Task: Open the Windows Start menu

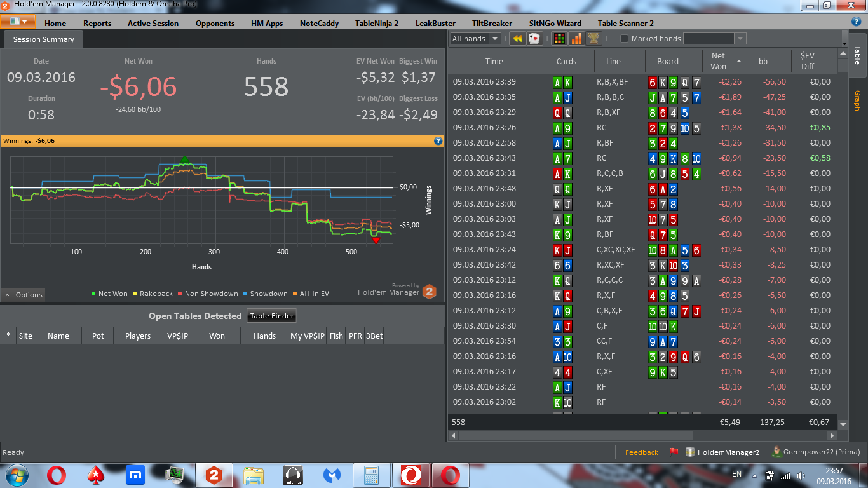Action: pyautogui.click(x=16, y=475)
